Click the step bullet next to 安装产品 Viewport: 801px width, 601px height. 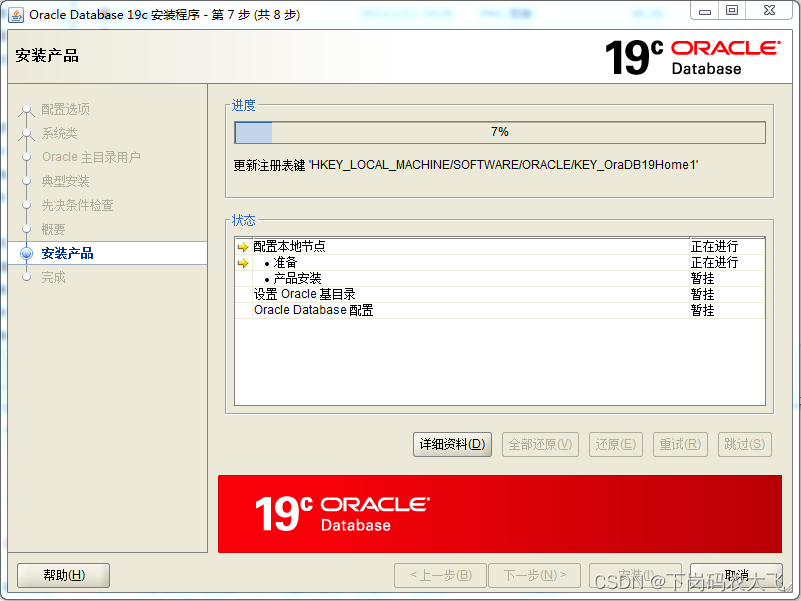[x=27, y=253]
